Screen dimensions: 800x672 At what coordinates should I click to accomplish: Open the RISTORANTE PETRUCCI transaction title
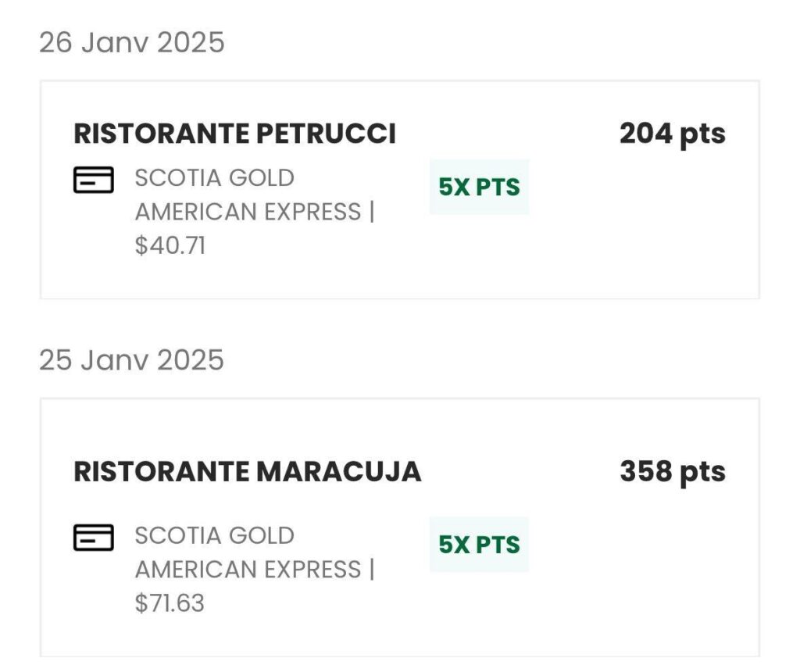(x=234, y=134)
